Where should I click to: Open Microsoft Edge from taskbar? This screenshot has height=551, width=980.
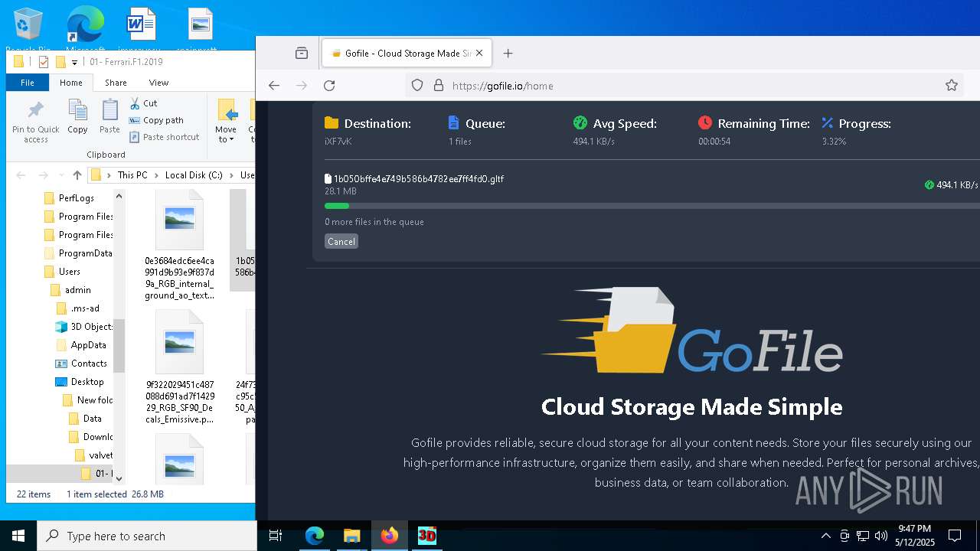(315, 536)
